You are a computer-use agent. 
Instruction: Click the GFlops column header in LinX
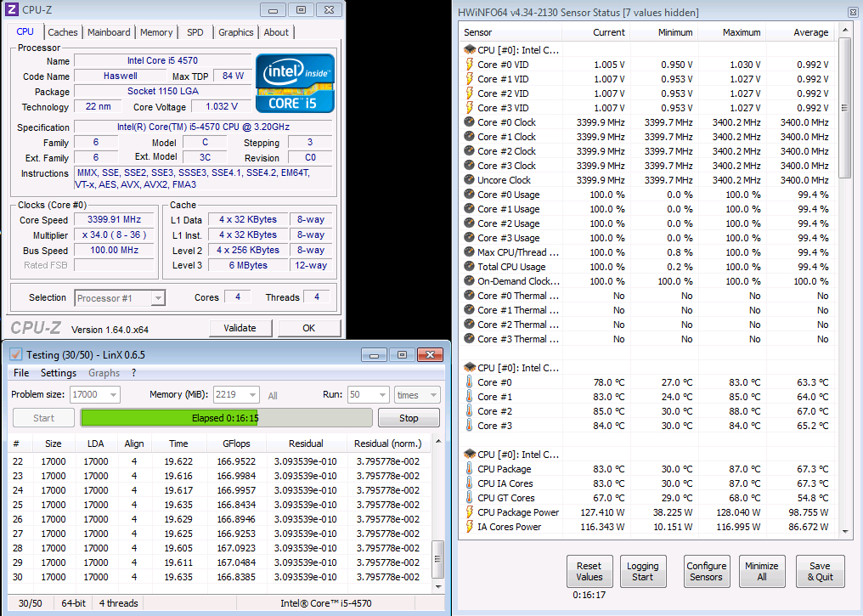237,444
